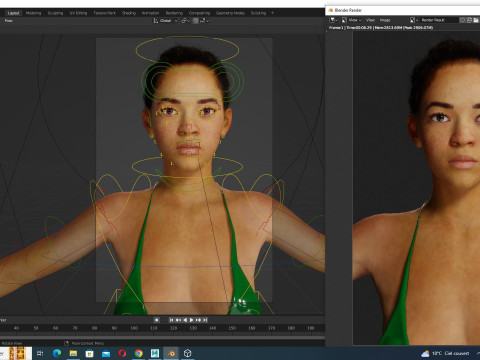Open the Pose menu in the viewport header
The width and height of the screenshot is (480, 360).
(x=9, y=21)
